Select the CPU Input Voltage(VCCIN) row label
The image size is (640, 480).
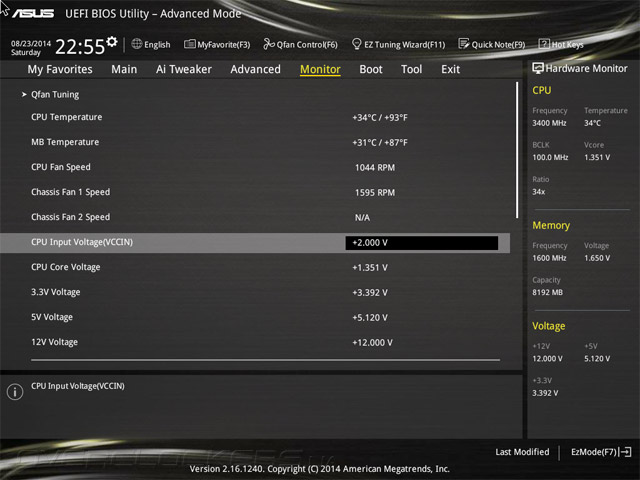pyautogui.click(x=82, y=242)
